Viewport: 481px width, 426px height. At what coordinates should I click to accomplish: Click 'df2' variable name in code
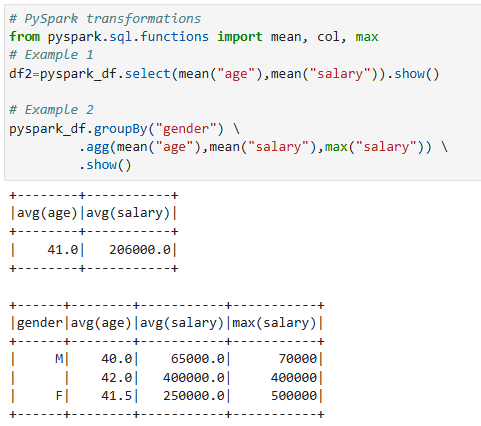pyautogui.click(x=20, y=73)
